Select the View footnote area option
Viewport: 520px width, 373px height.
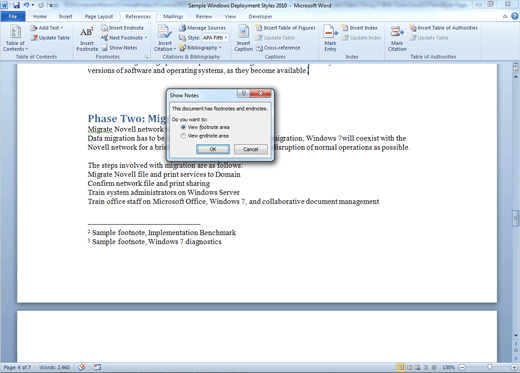pos(205,127)
